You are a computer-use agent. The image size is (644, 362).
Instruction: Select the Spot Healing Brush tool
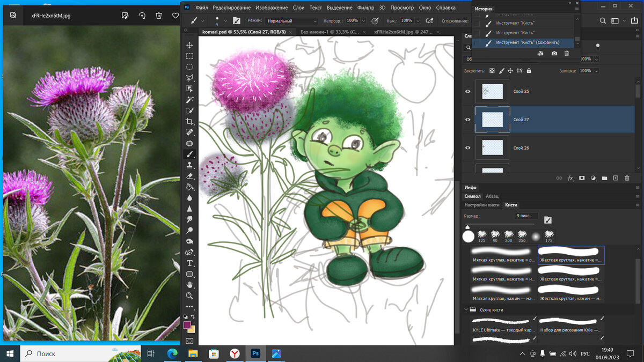click(x=189, y=132)
